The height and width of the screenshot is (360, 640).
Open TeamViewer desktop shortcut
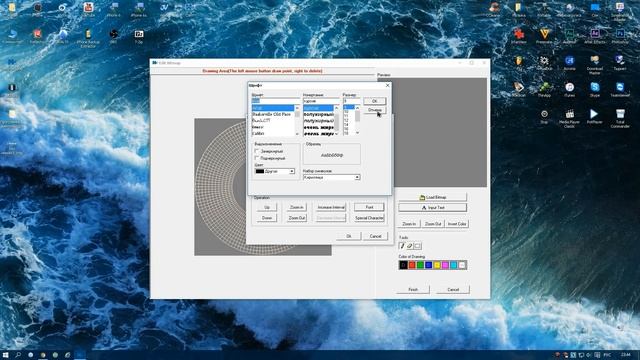tap(620, 89)
